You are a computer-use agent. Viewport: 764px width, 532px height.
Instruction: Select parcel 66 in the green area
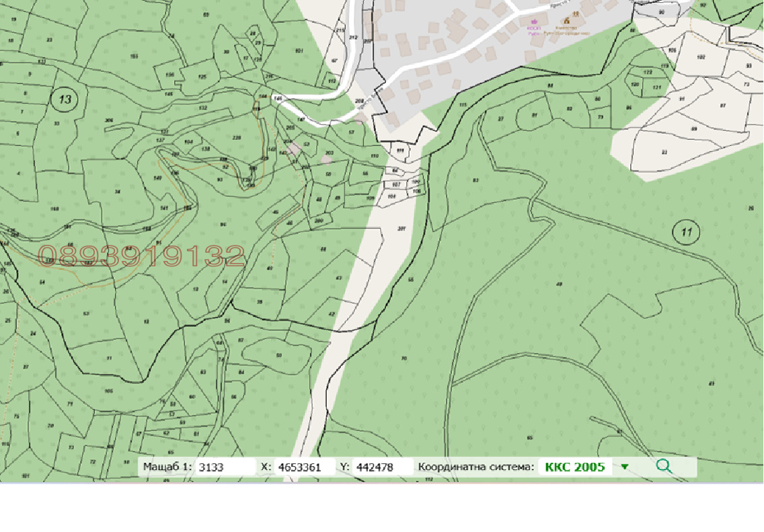[x=365, y=173]
